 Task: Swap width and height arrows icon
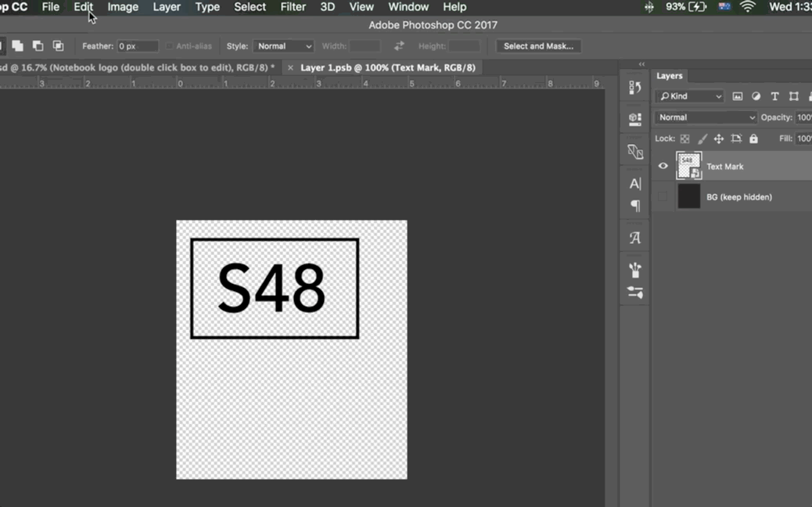pos(399,46)
